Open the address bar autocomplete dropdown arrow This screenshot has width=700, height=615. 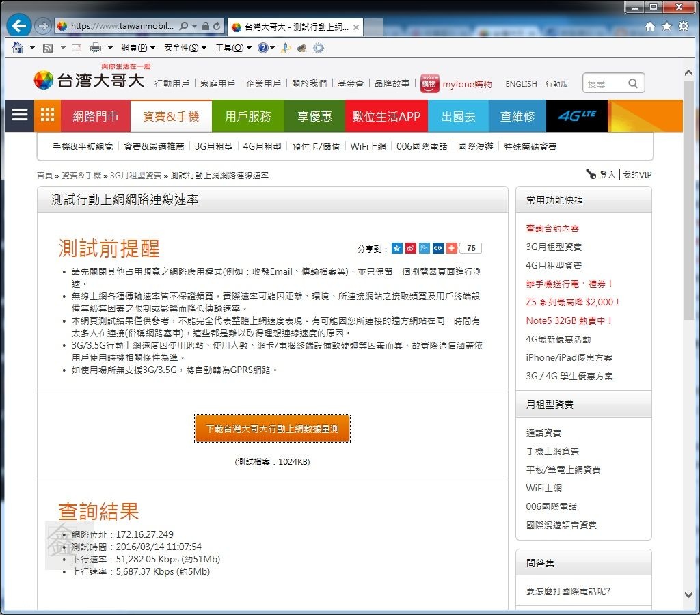click(x=194, y=27)
